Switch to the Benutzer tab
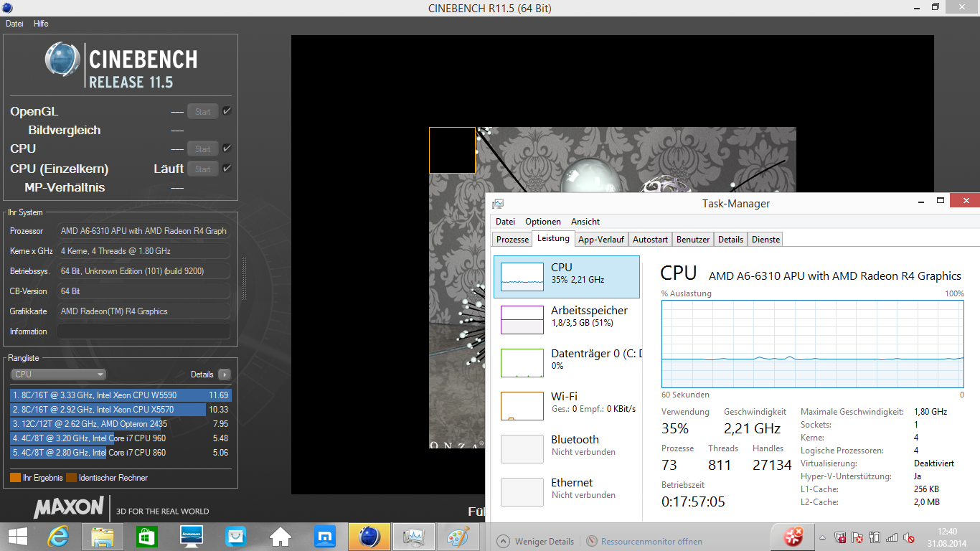This screenshot has width=980, height=551. (693, 240)
